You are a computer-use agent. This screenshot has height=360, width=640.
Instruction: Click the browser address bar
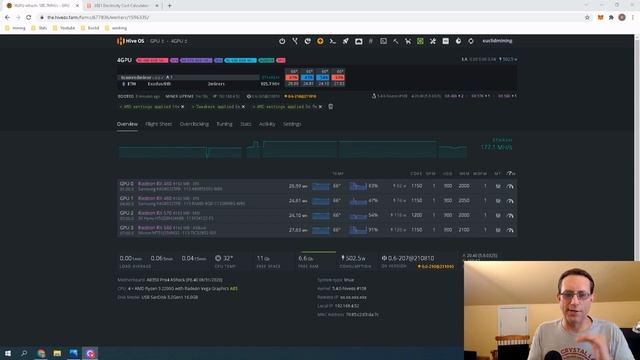click(310, 18)
